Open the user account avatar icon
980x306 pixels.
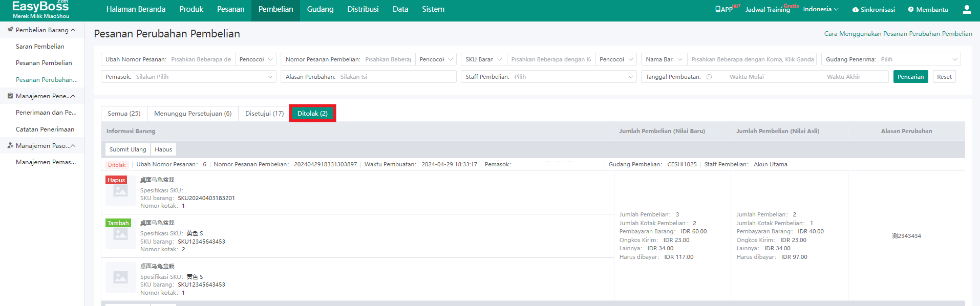[967, 9]
